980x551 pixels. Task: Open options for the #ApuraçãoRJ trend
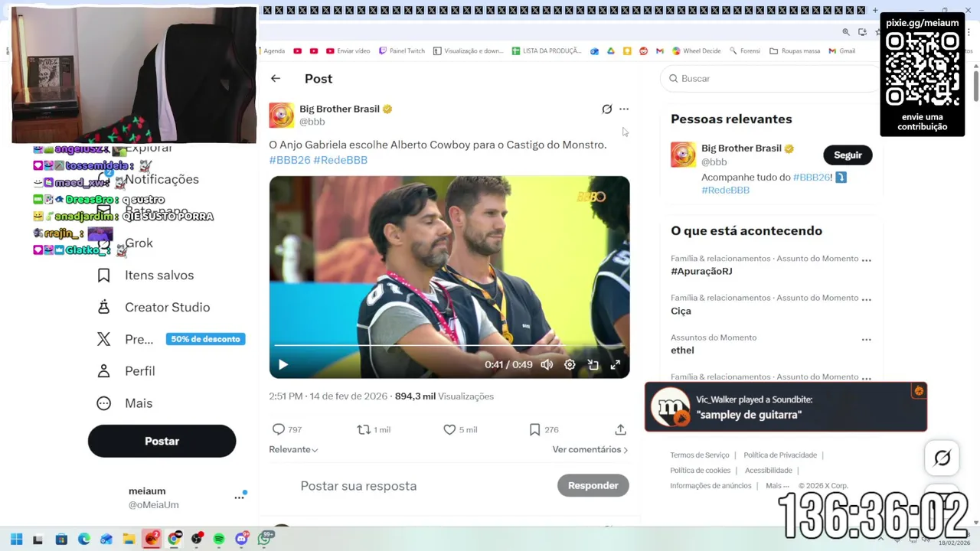pyautogui.click(x=866, y=259)
